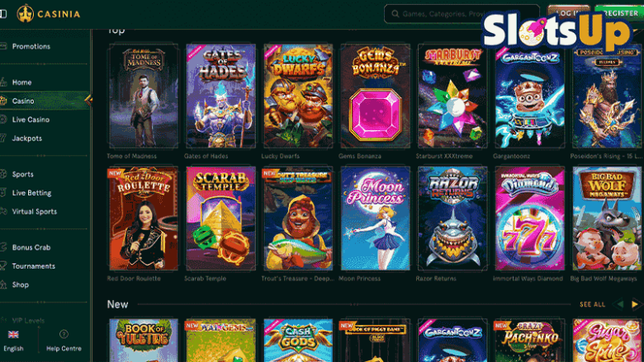The width and height of the screenshot is (644, 362).
Task: Click See All in New section
Action: pyautogui.click(x=592, y=304)
